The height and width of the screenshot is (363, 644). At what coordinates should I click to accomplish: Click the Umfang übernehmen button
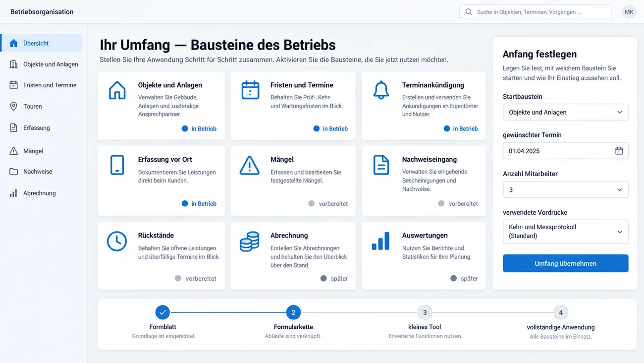pyautogui.click(x=565, y=263)
